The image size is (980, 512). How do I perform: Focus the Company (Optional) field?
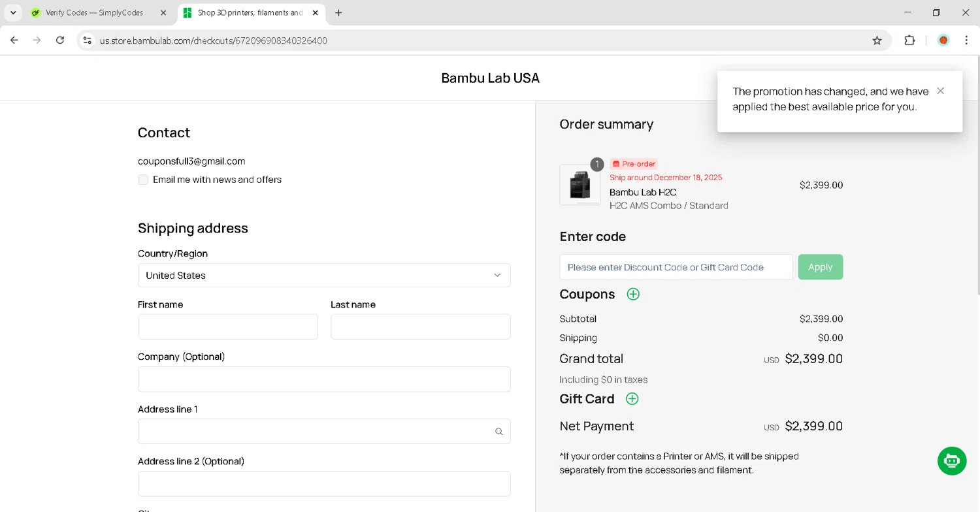click(x=324, y=379)
